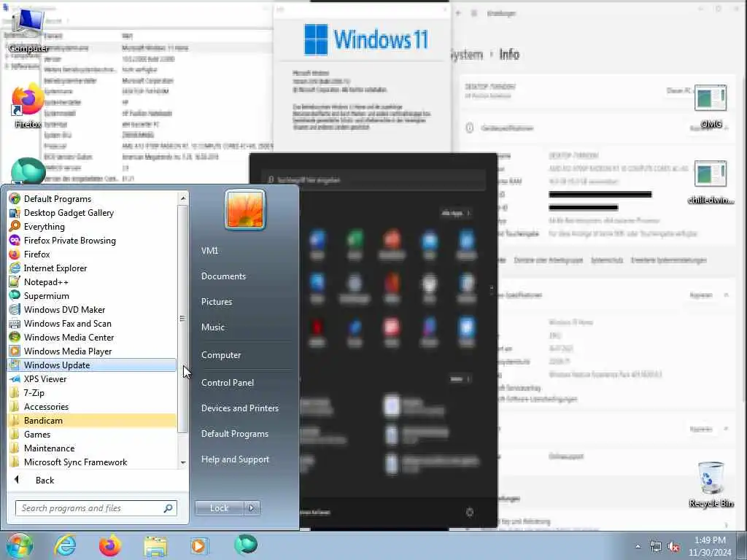
Task: Open Internet Explorer from the taskbar
Action: tap(65, 545)
